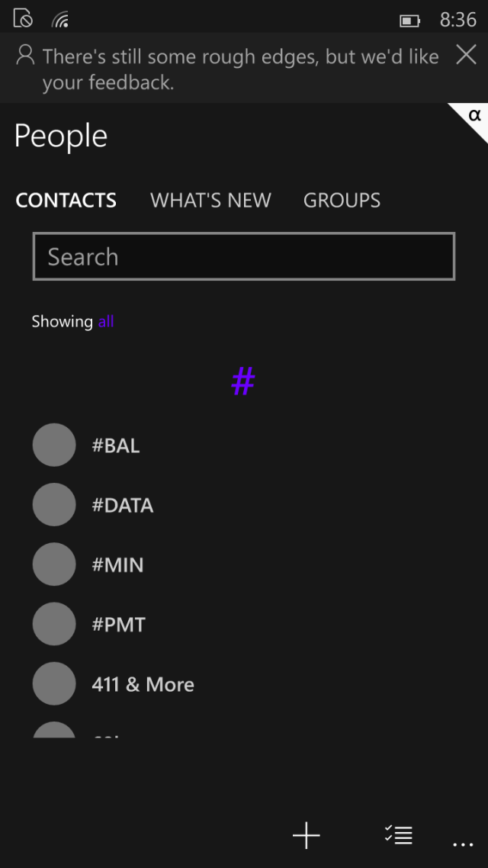Switch to the What's New tab
The height and width of the screenshot is (868, 488).
[x=210, y=201]
